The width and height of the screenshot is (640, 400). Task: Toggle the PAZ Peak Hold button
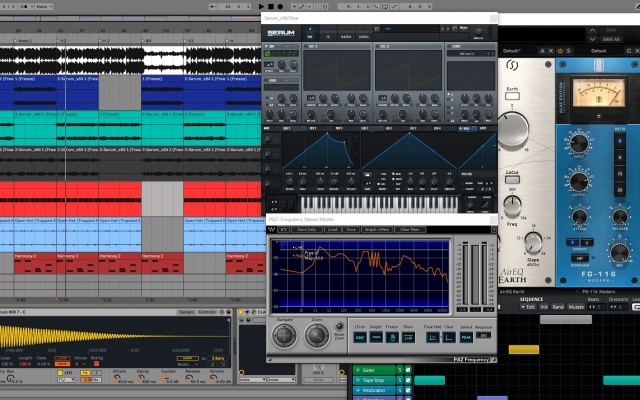433,337
